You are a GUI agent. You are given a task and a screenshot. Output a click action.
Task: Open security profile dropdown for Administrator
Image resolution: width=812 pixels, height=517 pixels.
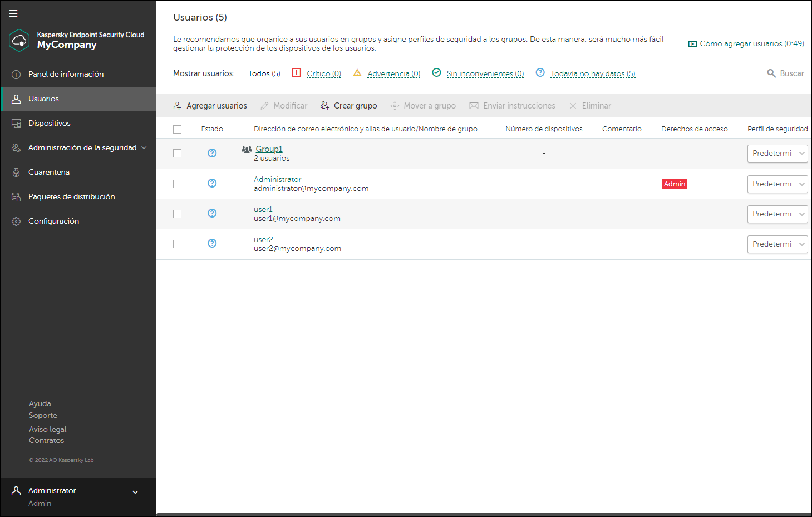[777, 184]
